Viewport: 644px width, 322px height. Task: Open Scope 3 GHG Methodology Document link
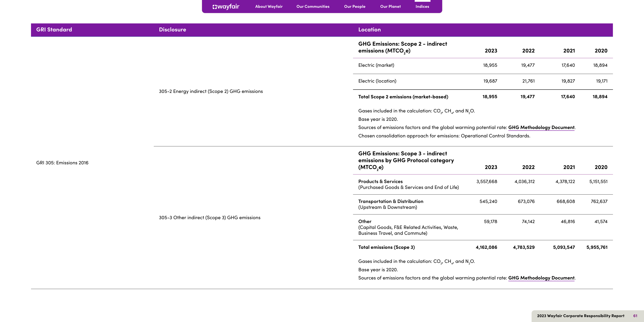tap(541, 278)
